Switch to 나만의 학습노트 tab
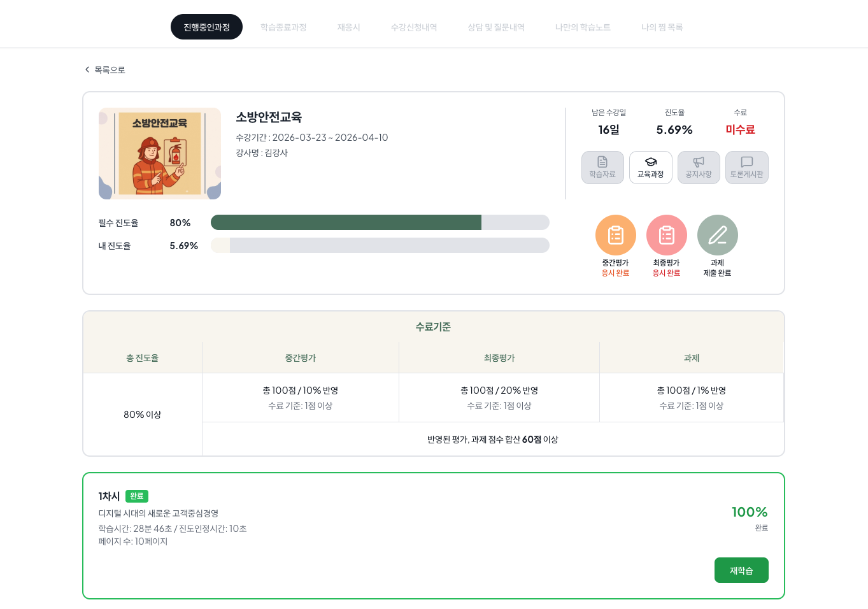Screen dimensions: 868x609 click(583, 27)
